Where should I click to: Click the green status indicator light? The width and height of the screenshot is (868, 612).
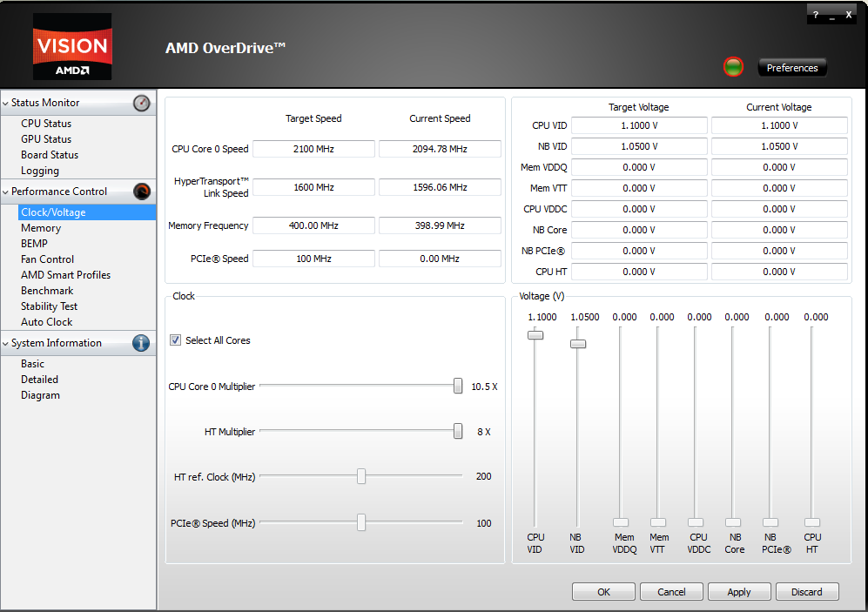(733, 67)
